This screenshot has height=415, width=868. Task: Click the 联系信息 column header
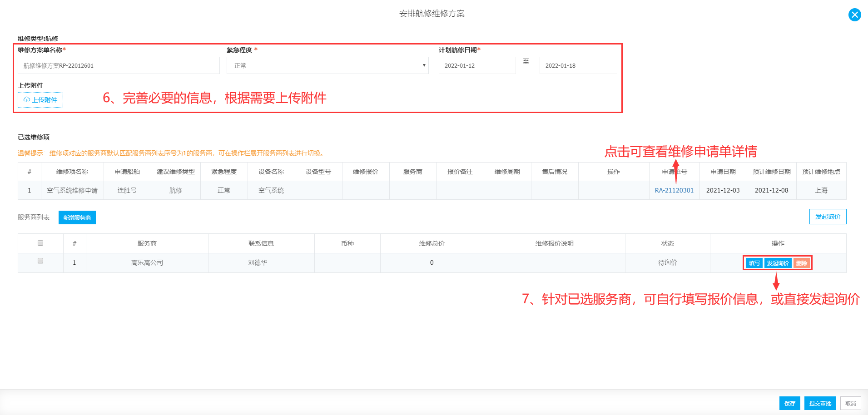click(261, 243)
